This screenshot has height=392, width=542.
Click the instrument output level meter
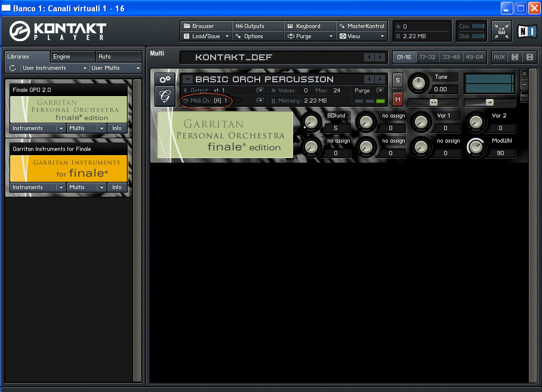coord(489,84)
